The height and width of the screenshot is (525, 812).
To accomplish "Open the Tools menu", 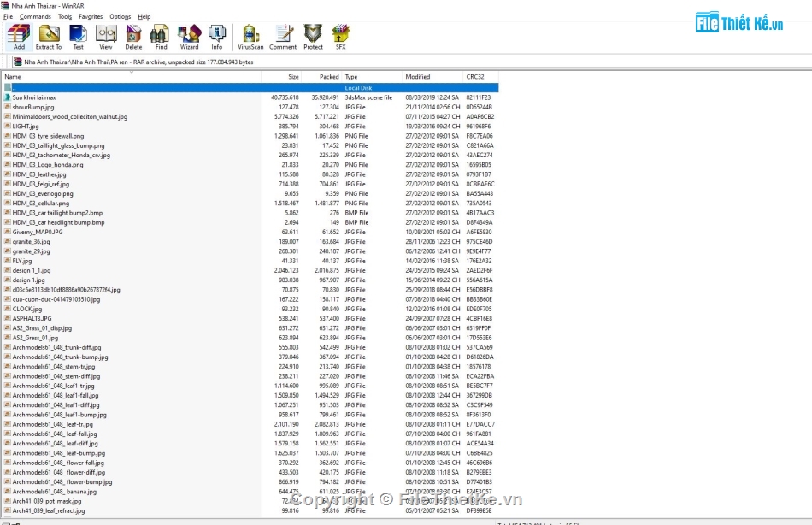I will click(65, 16).
